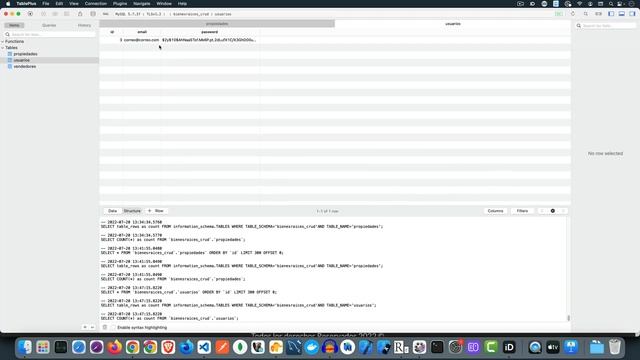Click the settings gear next to Filters
Image resolution: width=640 pixels, height=360 pixels.
click(x=553, y=211)
